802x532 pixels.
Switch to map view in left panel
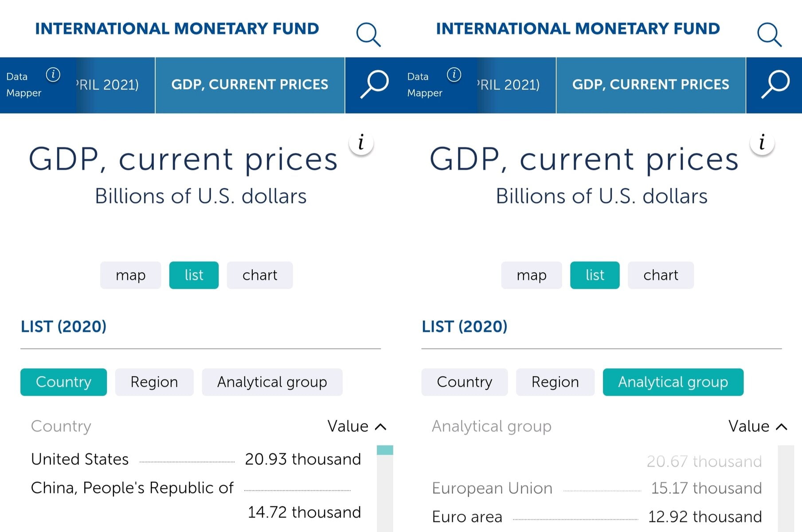(130, 275)
